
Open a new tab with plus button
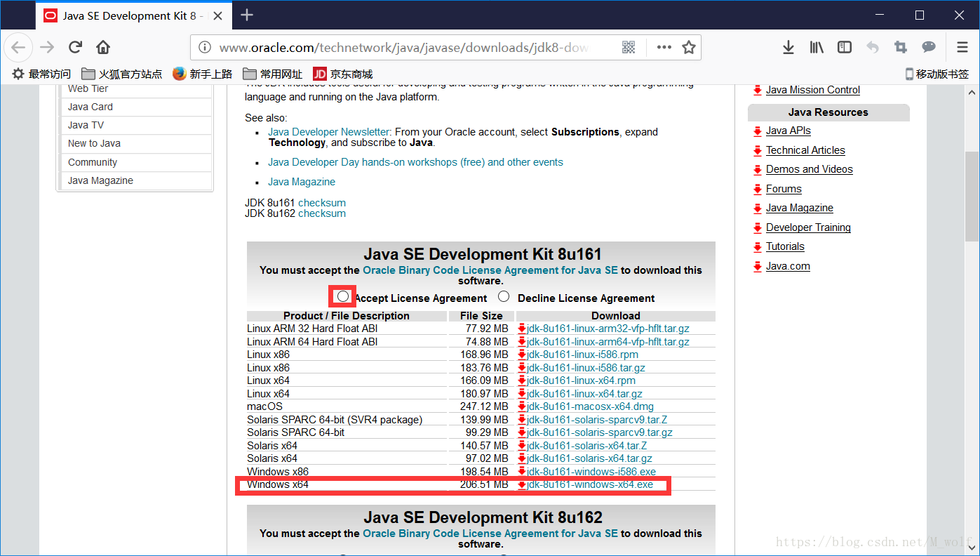[x=247, y=15]
